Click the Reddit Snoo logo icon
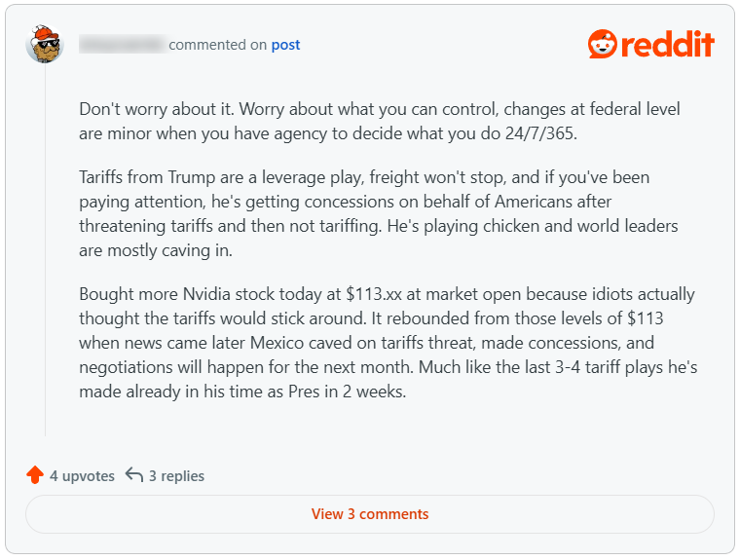The image size is (740, 560). (x=603, y=44)
